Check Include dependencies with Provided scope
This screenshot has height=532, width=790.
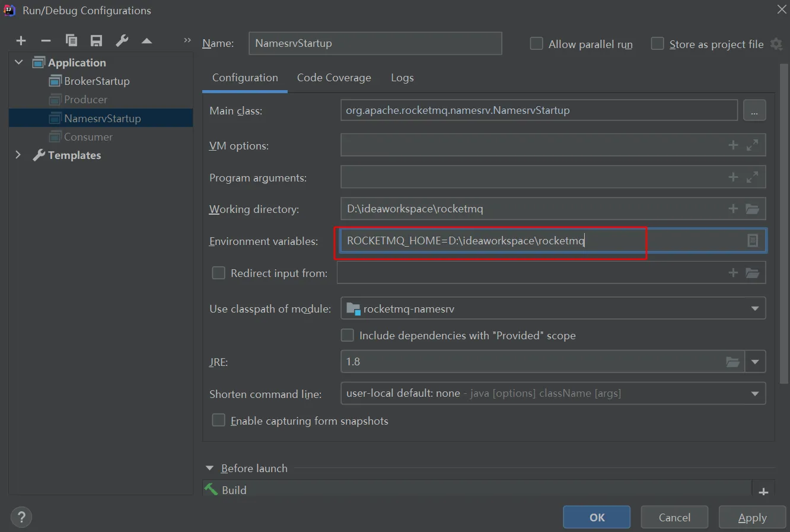[x=347, y=335]
